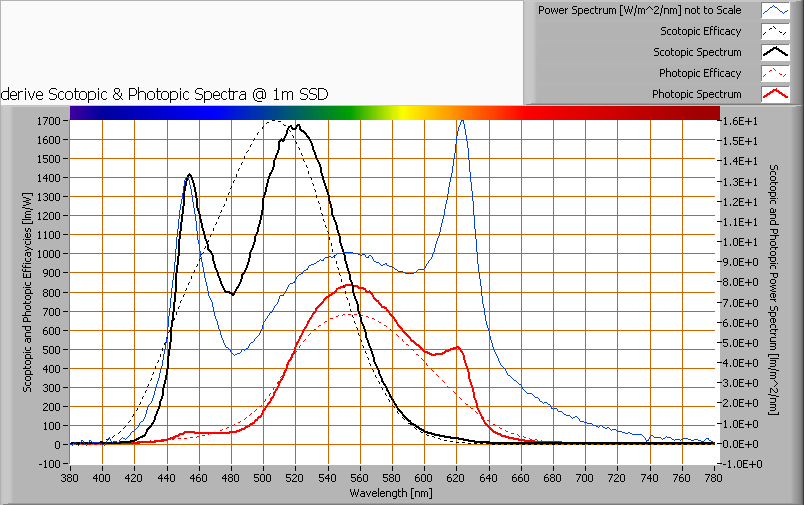Click the 780 maximum value on the x-axis
Image resolution: width=804 pixels, height=505 pixels.
point(711,479)
